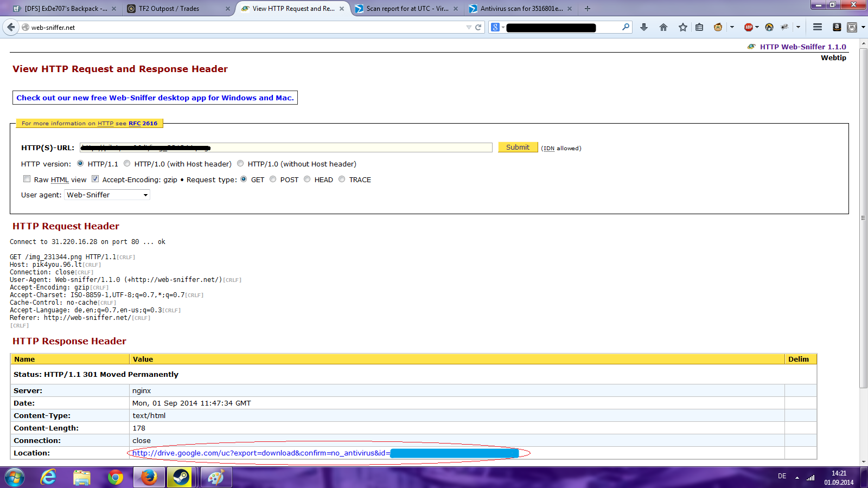The width and height of the screenshot is (868, 488).
Task: Expand the Greasemonkey dropdown arrow
Action: click(x=732, y=27)
